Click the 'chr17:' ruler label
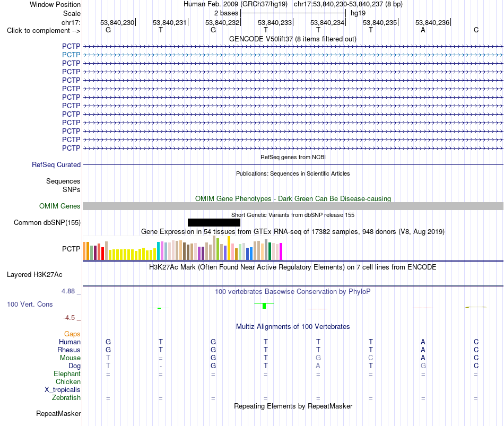 71,22
